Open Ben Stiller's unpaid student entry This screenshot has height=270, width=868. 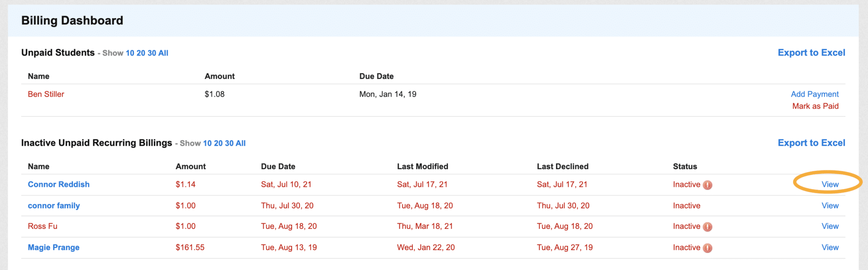tap(46, 94)
